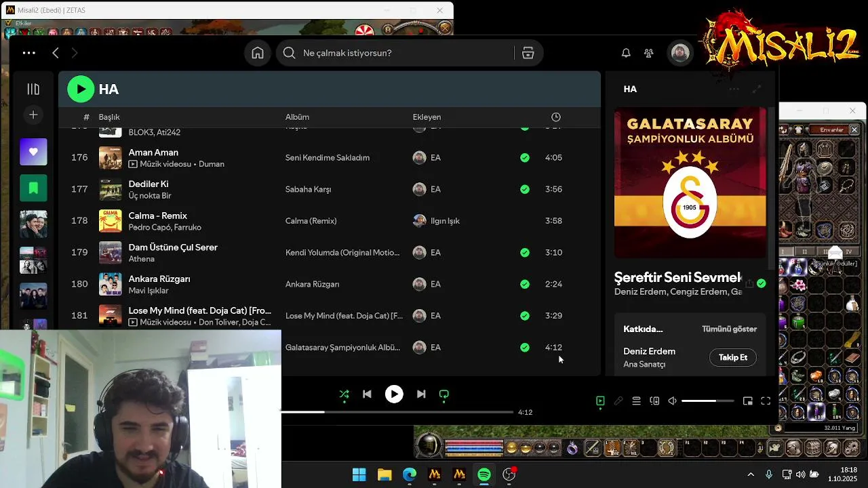Toggle saved check for Dediler Ki
Viewport: 868px width, 488px height.
525,189
